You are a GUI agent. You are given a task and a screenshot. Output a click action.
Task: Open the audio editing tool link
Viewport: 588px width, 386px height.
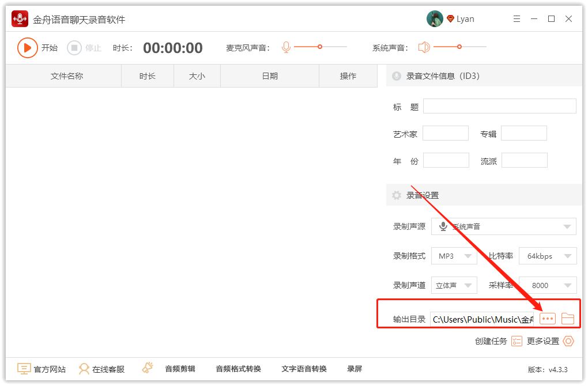[x=180, y=369]
